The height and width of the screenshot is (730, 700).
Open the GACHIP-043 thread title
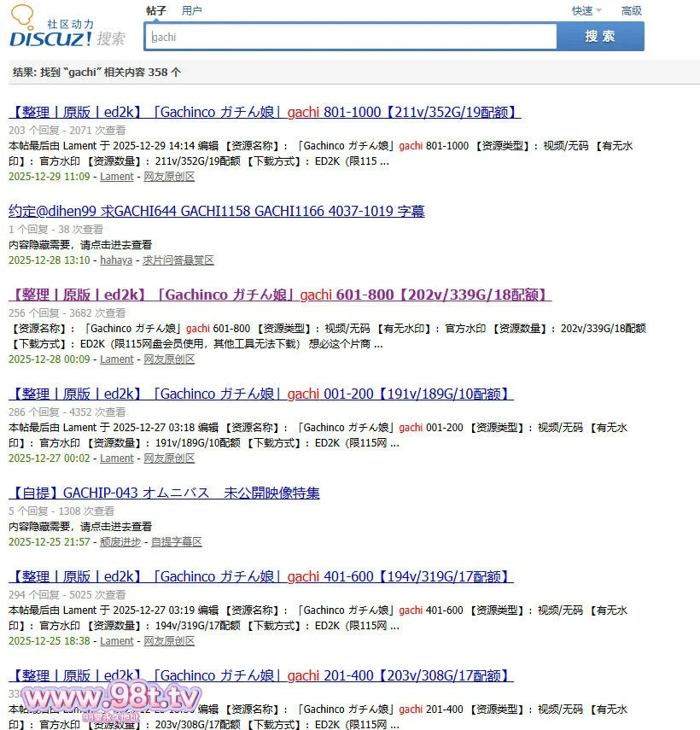pyautogui.click(x=164, y=493)
